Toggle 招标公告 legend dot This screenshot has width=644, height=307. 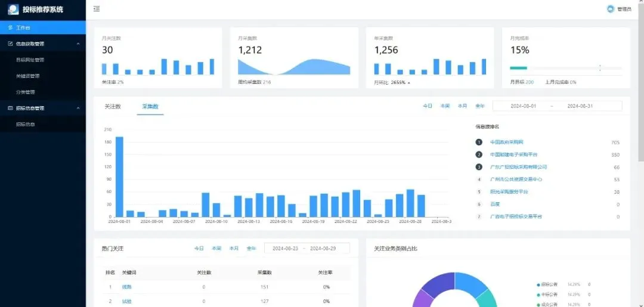[538, 284]
